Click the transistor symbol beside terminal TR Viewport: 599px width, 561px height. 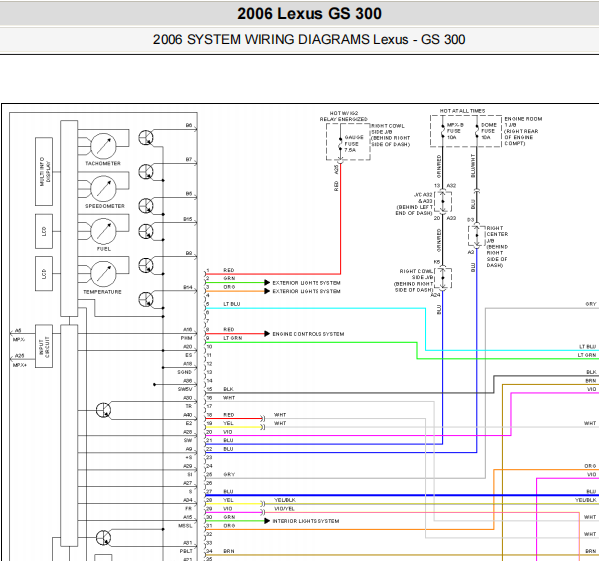point(103,410)
